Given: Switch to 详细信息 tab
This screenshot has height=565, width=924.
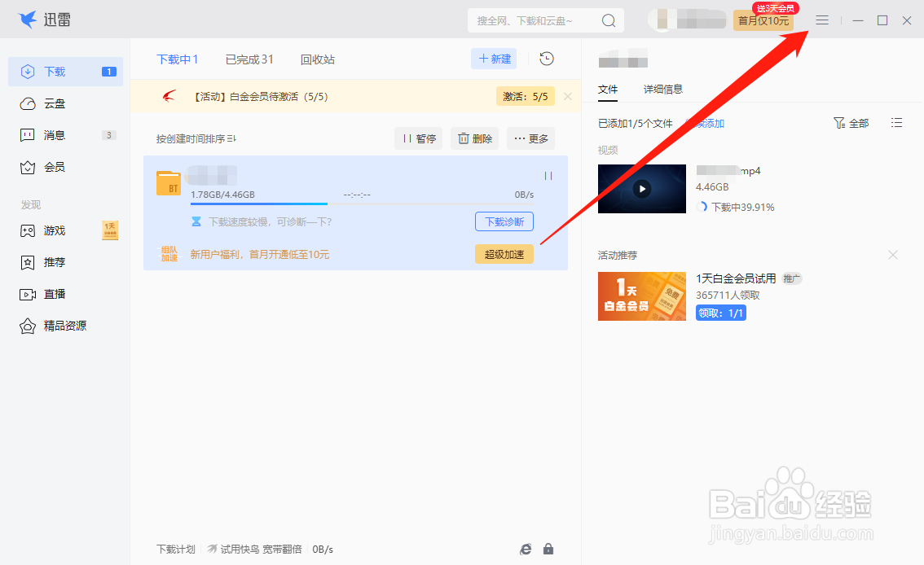Looking at the screenshot, I should [x=663, y=90].
